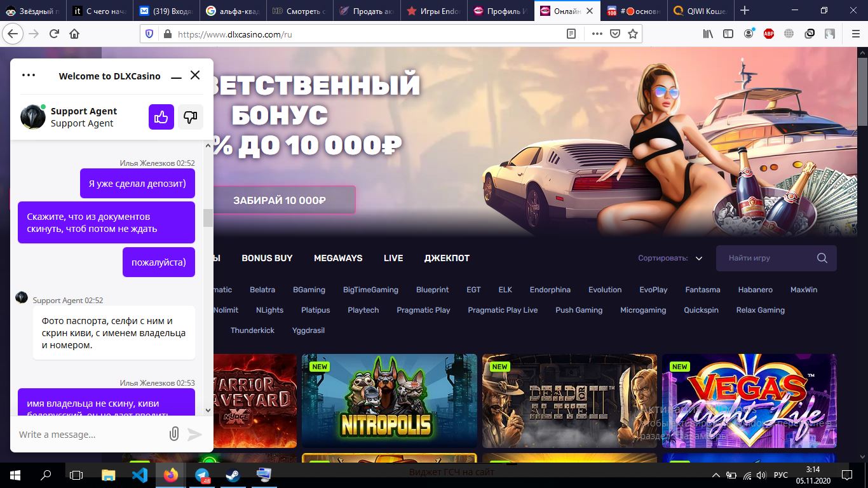868x488 pixels.
Task: Save page to Pocket icon
Action: [x=614, y=34]
